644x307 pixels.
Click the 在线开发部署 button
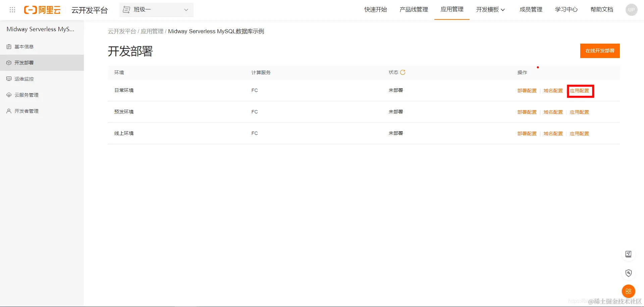(600, 51)
